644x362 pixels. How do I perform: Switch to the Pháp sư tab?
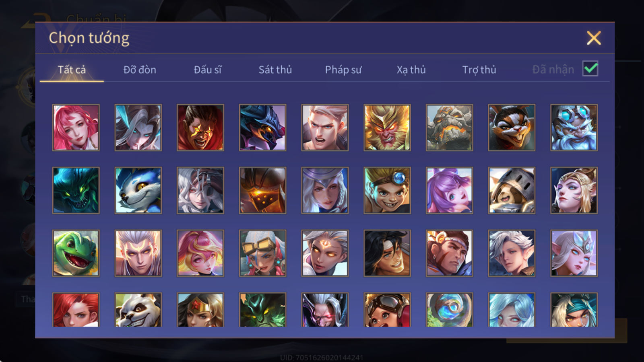[343, 70]
